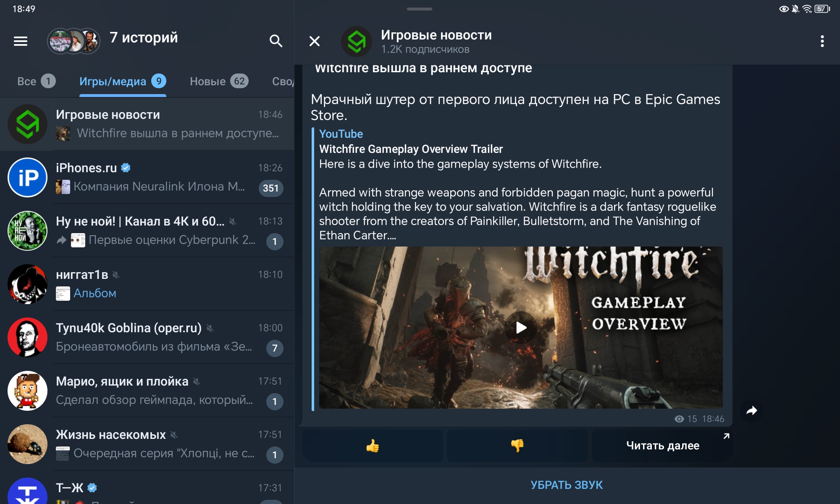
Task: Switch to the Все tab
Action: [x=36, y=81]
